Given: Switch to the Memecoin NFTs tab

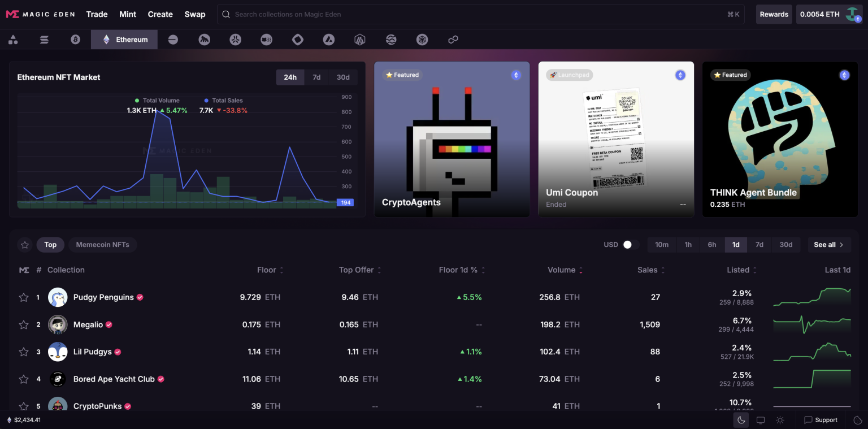Looking at the screenshot, I should click(x=103, y=244).
